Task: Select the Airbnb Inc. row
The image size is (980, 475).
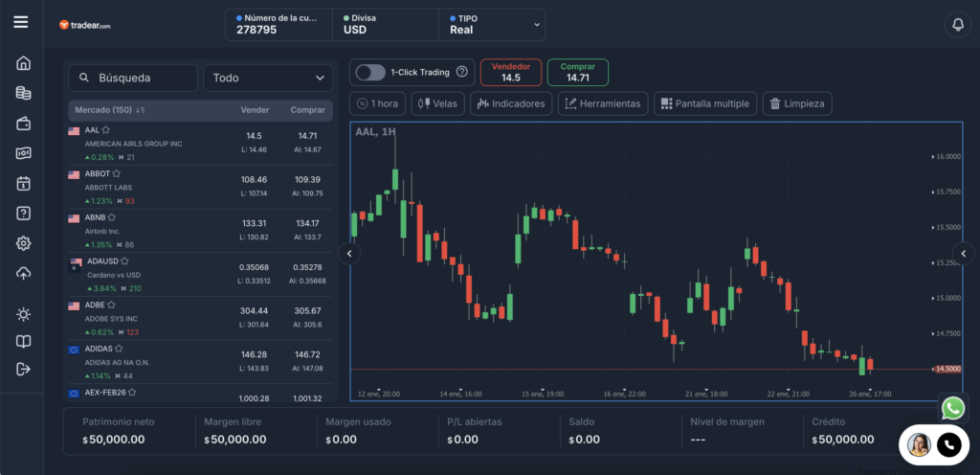Action: 200,231
